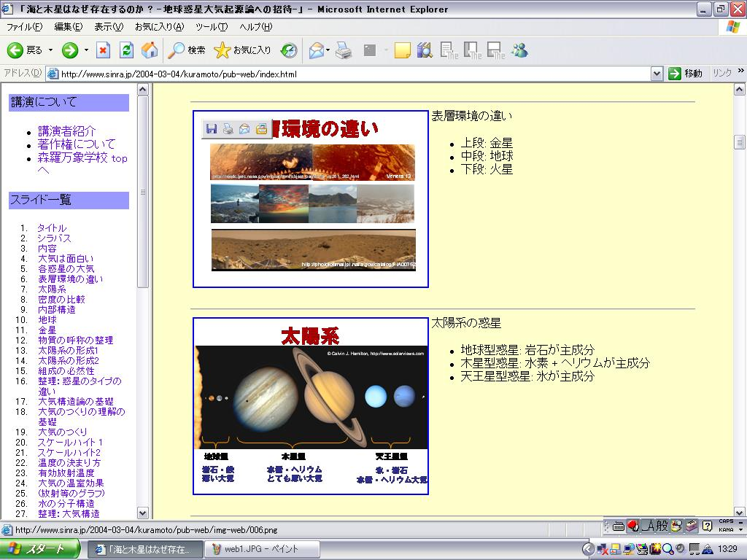Save the picture using the image toolbar disk icon
The width and height of the screenshot is (747, 560).
[x=212, y=129]
